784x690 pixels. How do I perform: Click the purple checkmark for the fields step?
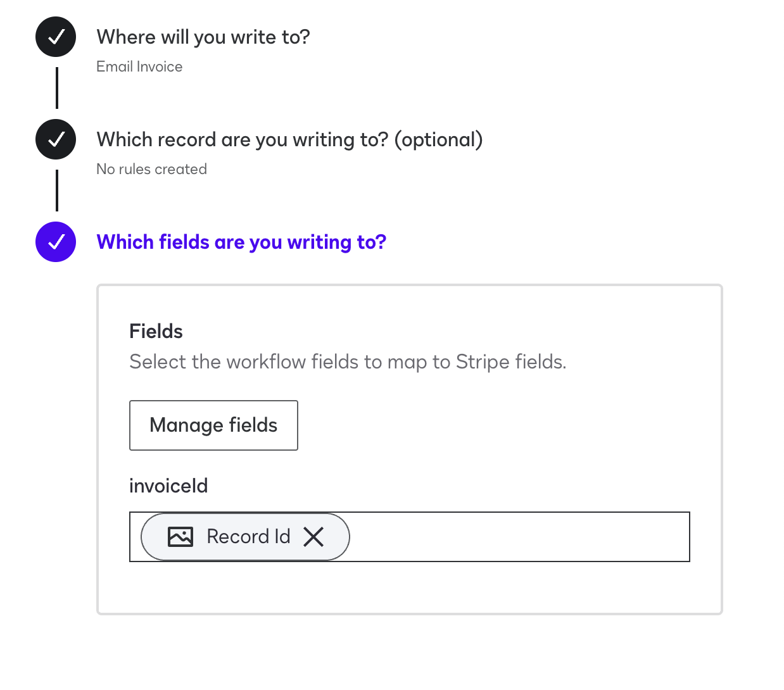[x=55, y=242]
